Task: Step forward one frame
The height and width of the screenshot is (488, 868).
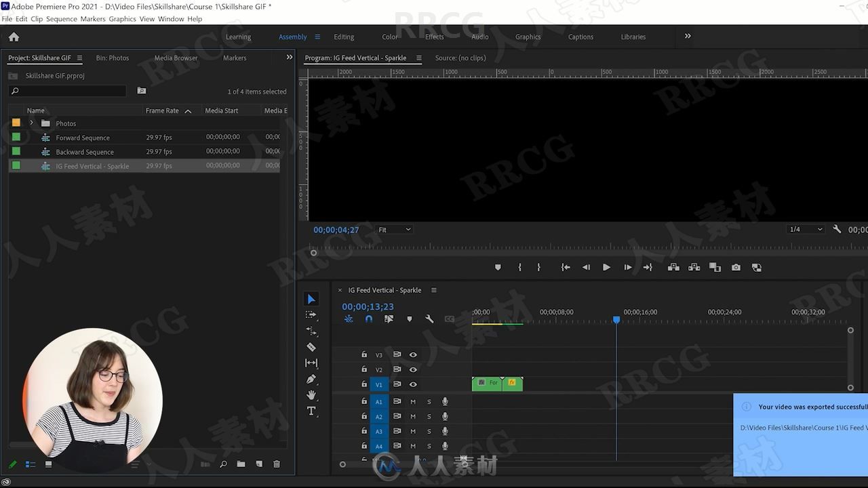Action: point(627,268)
